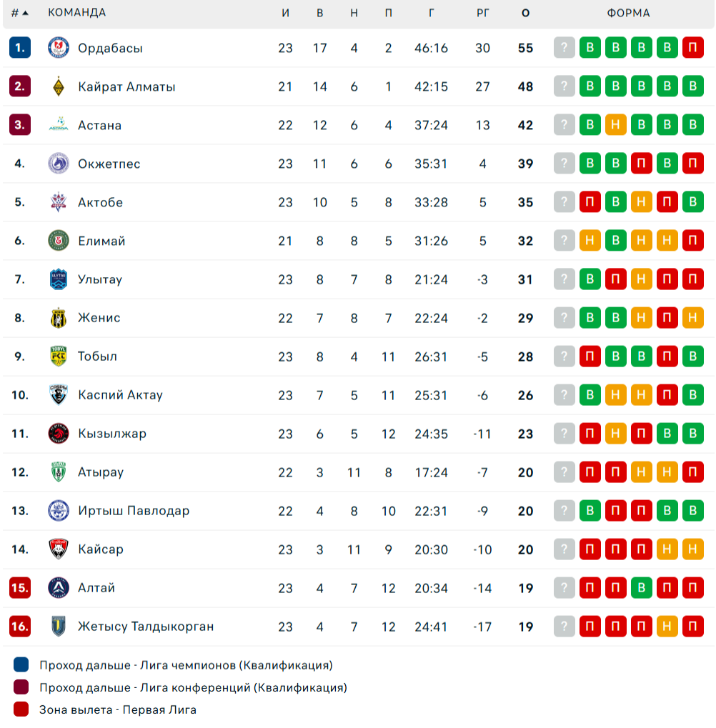
Task: Sort standings by the О points column
Action: (526, 13)
